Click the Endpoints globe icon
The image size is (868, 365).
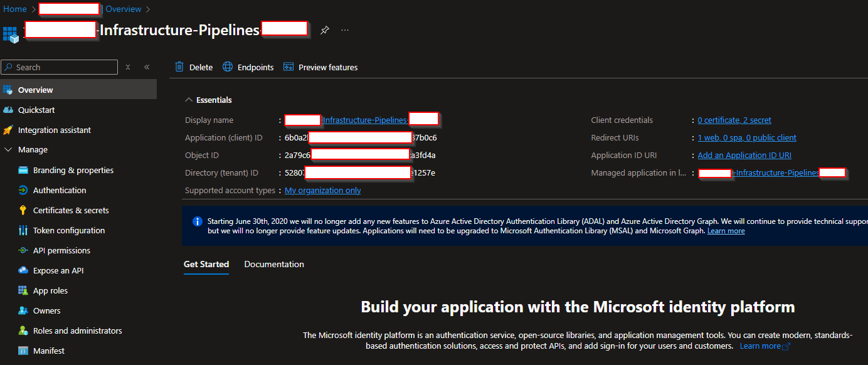(x=228, y=66)
